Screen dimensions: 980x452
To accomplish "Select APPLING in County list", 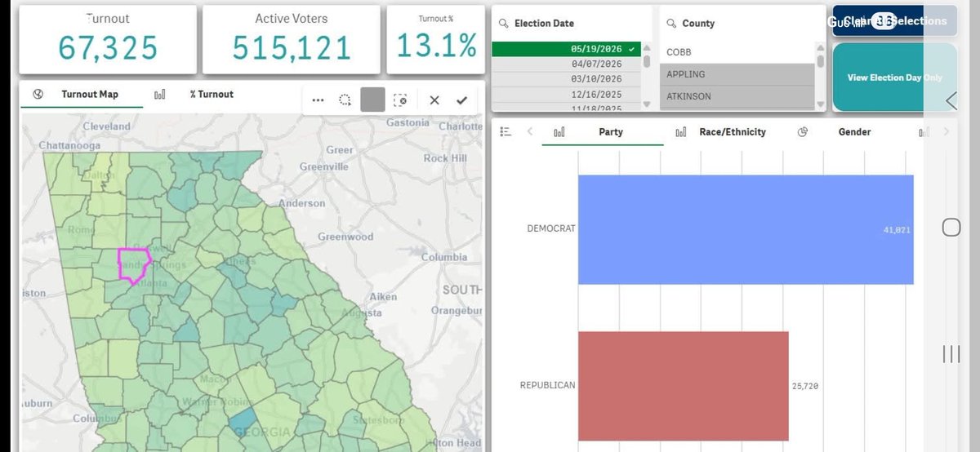I will click(x=737, y=74).
